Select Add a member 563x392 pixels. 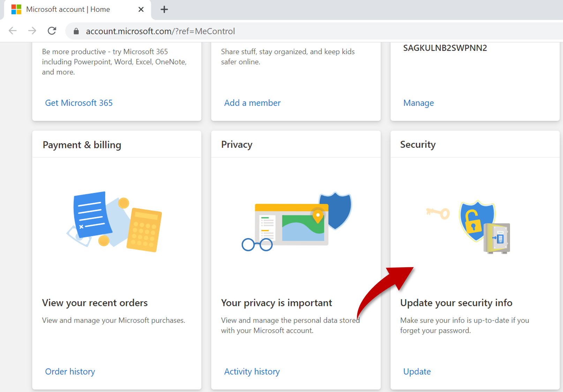tap(252, 102)
